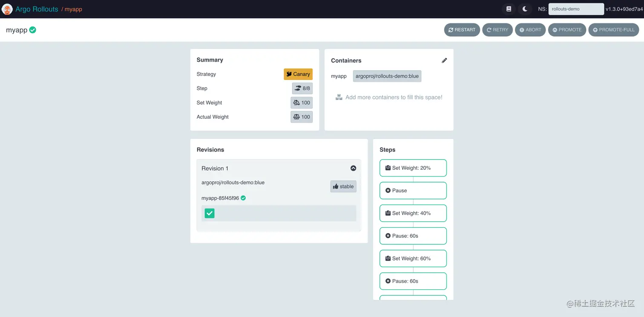Image resolution: width=644 pixels, height=317 pixels.
Task: Click the green pod checkmark box
Action: click(210, 213)
